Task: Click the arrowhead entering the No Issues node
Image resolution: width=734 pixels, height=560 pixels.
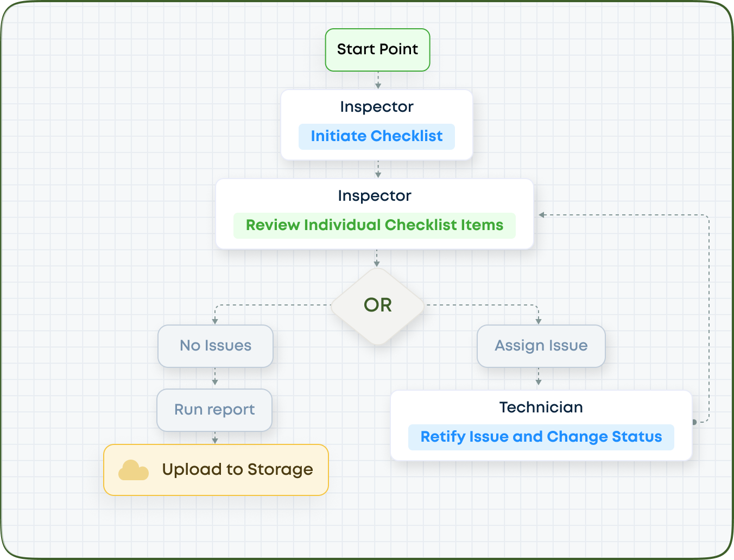Action: tap(215, 321)
